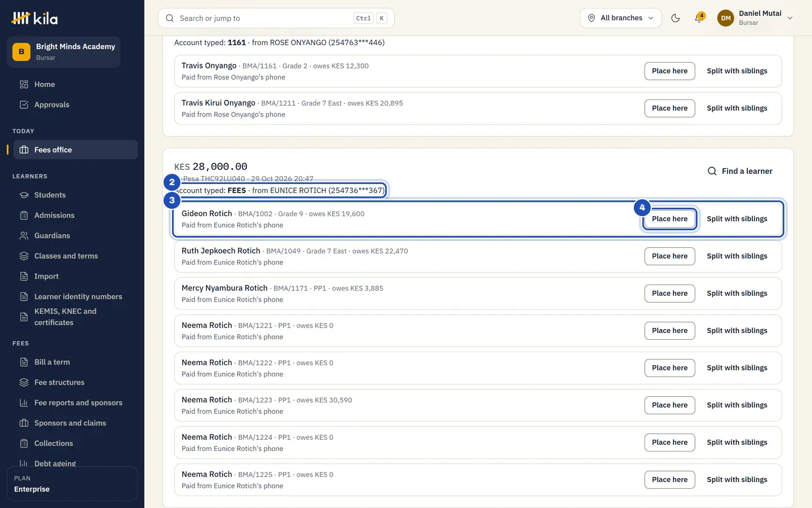The image size is (812, 508).
Task: Click Find a learner
Action: click(x=740, y=171)
